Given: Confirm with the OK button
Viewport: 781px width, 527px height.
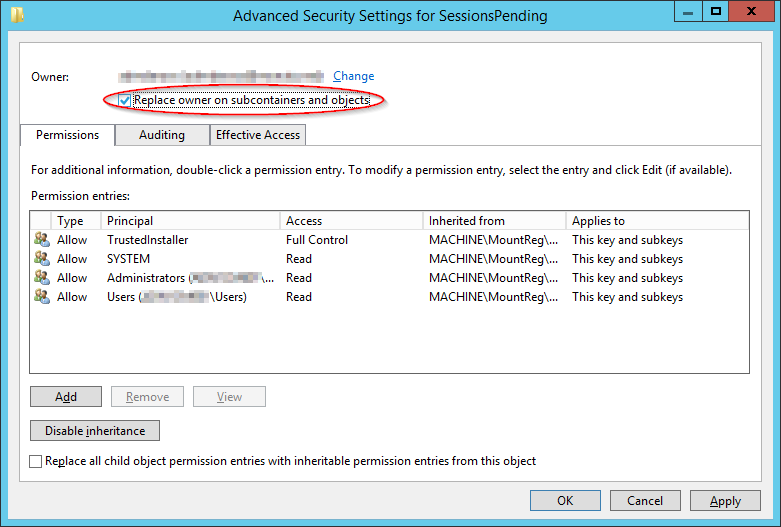Looking at the screenshot, I should coord(565,500).
